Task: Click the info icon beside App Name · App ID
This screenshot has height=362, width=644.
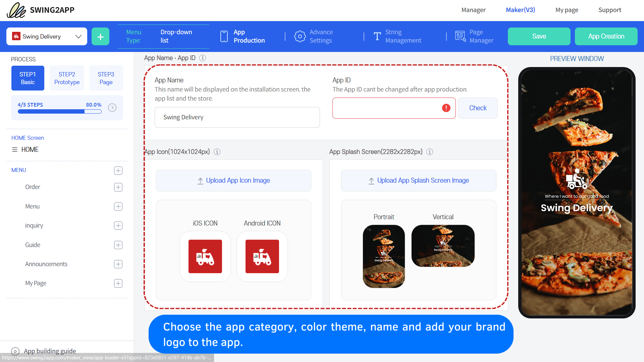Action: [x=203, y=58]
